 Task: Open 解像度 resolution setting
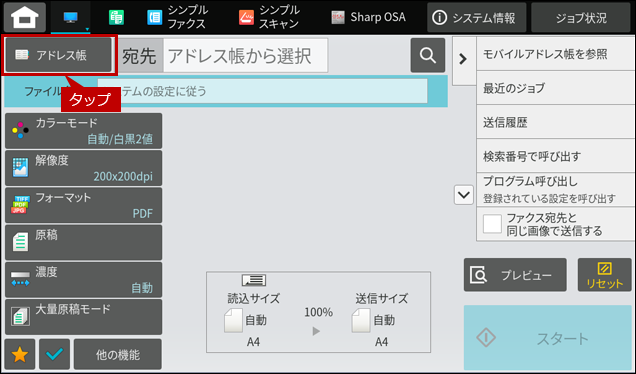pyautogui.click(x=84, y=168)
